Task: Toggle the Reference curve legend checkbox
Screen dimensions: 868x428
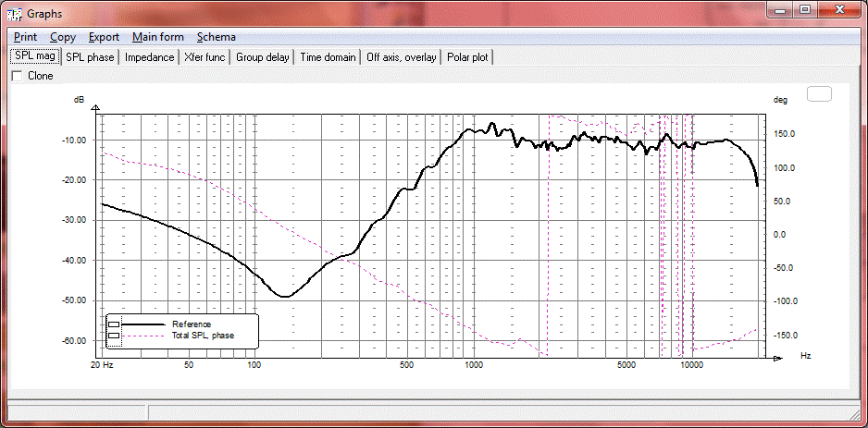Action: coord(114,324)
